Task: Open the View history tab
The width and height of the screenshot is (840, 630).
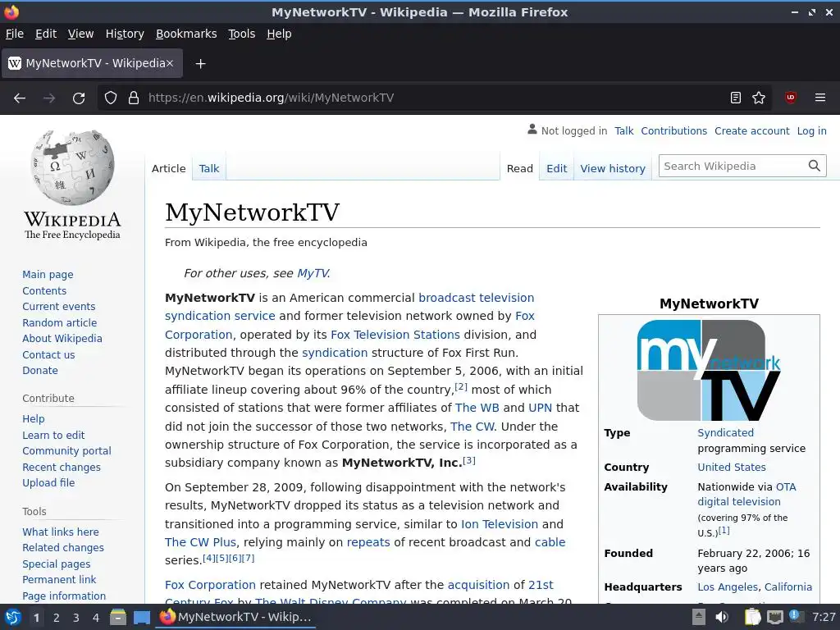Action: (x=613, y=169)
